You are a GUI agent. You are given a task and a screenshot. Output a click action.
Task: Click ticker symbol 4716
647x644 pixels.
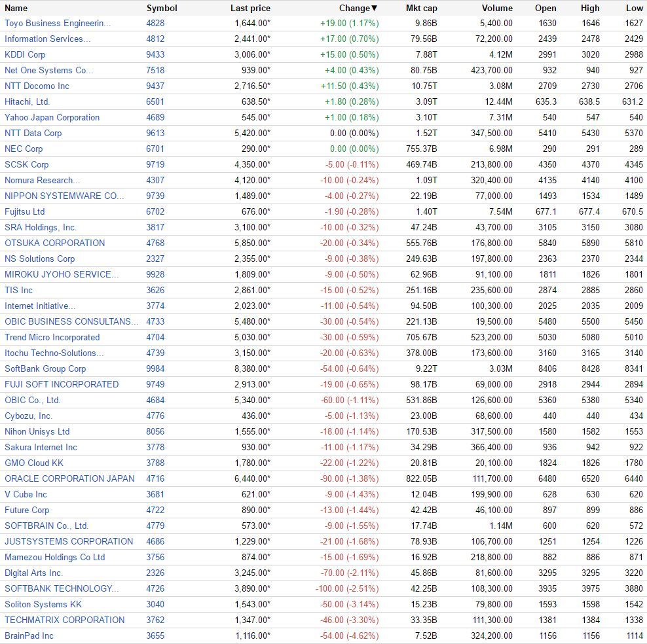155,478
